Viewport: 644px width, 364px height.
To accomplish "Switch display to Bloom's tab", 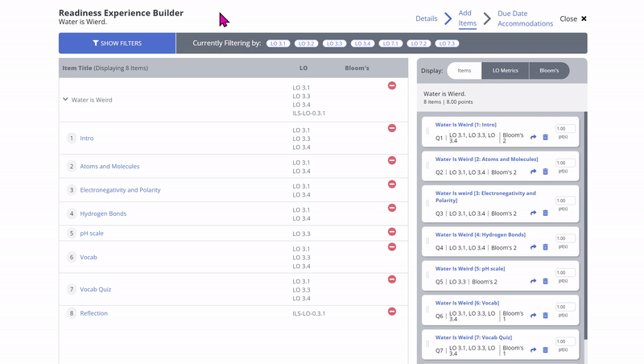I will point(549,71).
